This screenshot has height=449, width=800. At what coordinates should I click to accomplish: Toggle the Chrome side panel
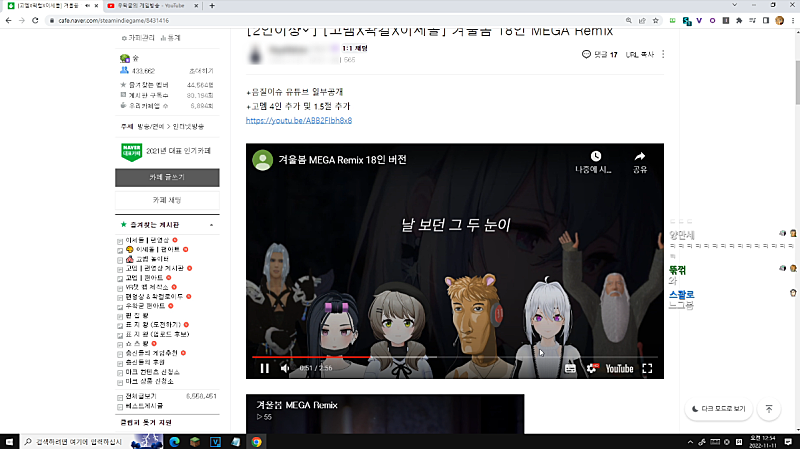766,20
